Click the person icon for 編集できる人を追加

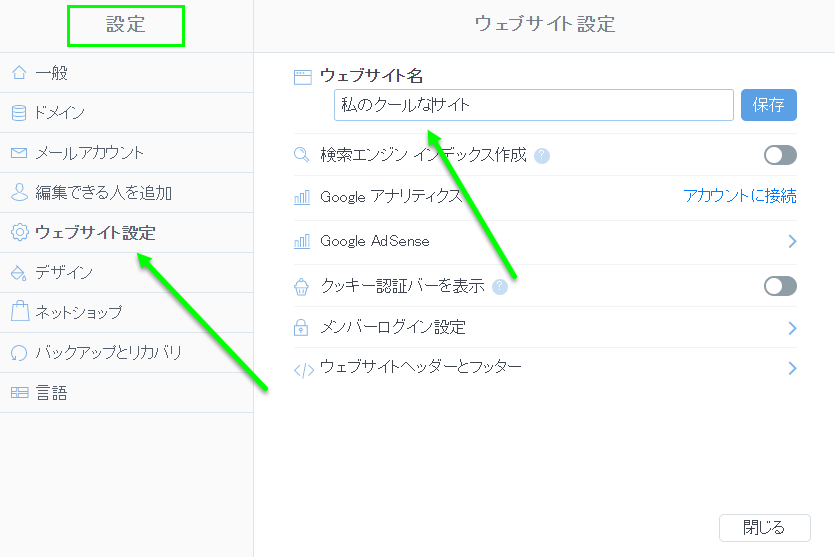(19, 192)
